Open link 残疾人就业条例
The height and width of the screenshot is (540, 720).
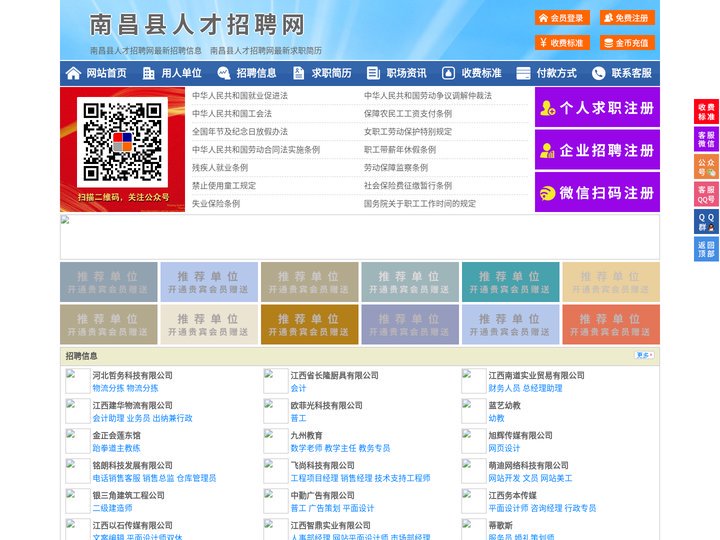pyautogui.click(x=220, y=168)
